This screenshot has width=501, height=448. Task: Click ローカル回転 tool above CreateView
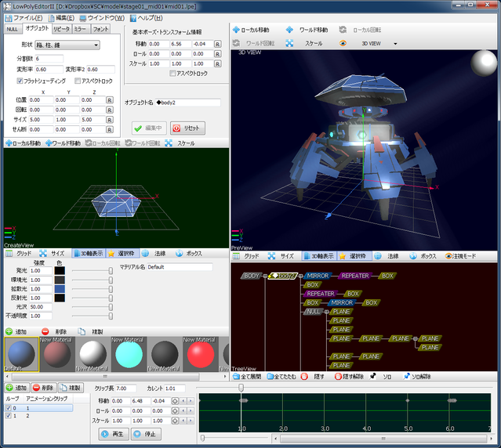[103, 143]
